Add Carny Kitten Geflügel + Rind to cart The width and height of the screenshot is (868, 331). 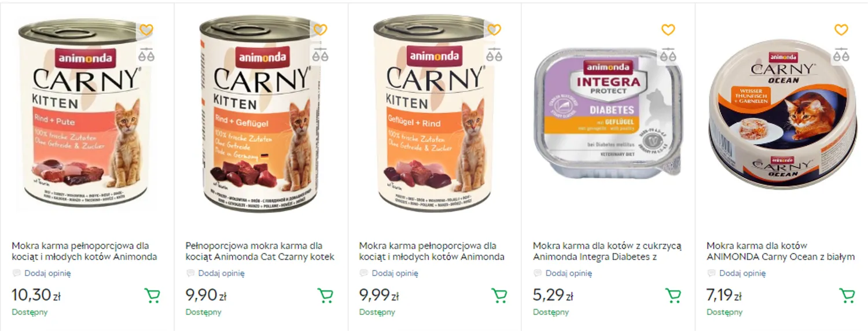499,296
